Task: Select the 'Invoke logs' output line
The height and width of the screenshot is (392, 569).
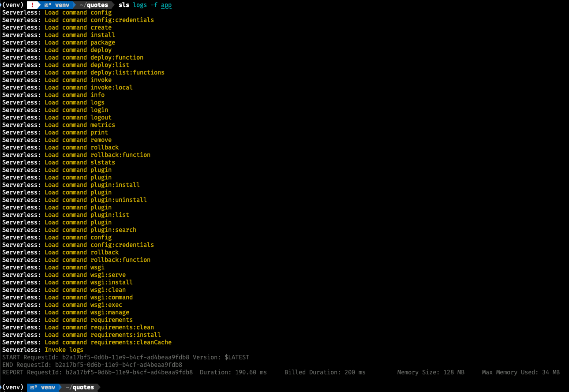Action: [64, 350]
